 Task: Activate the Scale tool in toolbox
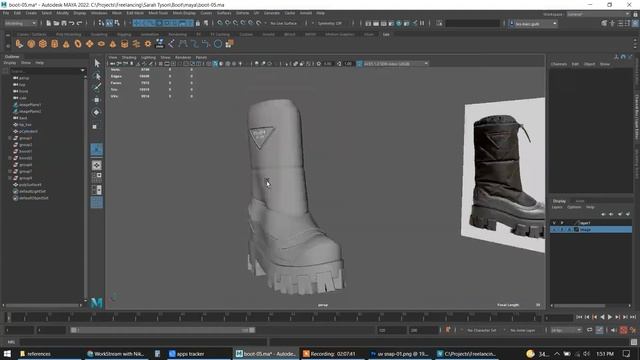(95, 127)
